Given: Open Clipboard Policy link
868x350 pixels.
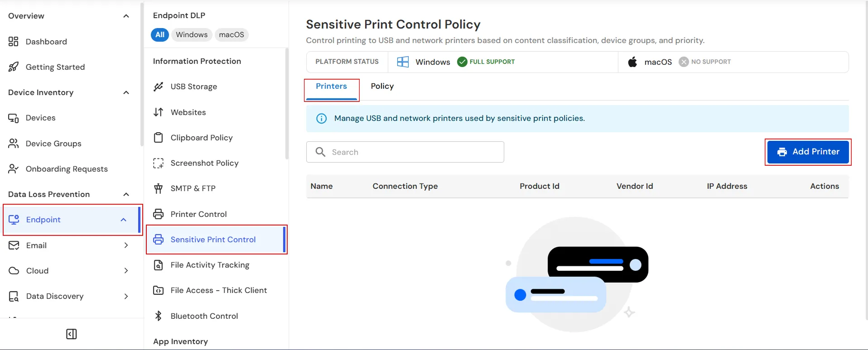Looking at the screenshot, I should [x=202, y=138].
